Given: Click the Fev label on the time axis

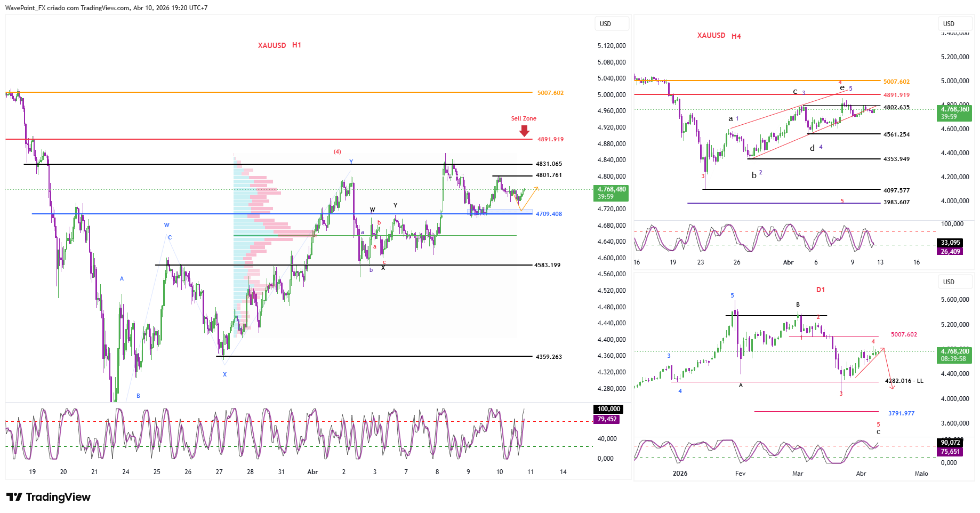Looking at the screenshot, I should tap(740, 474).
